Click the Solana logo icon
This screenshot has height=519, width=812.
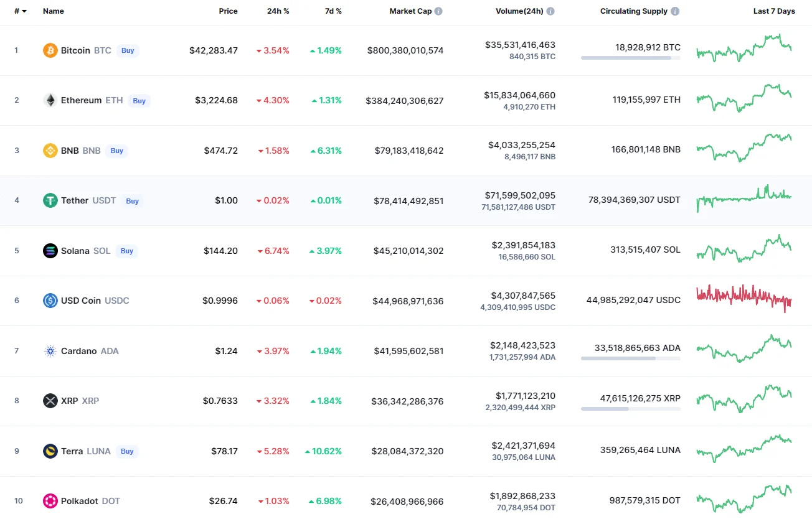pyautogui.click(x=50, y=251)
